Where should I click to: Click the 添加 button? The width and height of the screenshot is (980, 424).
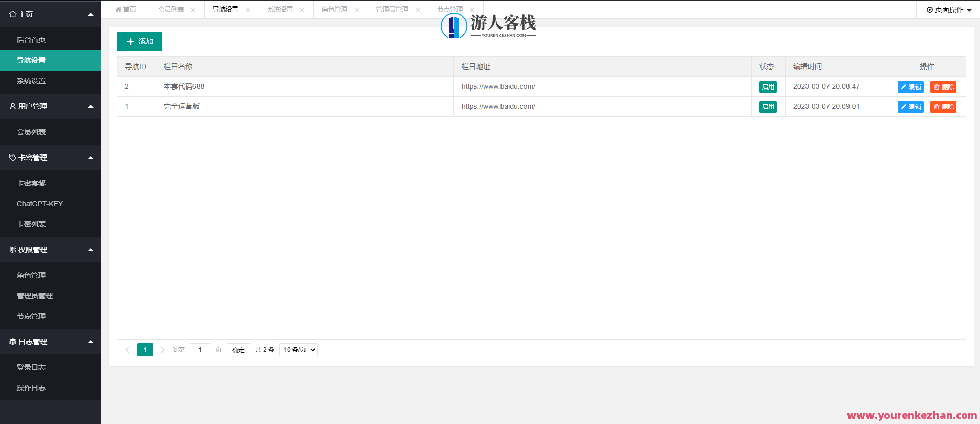tap(139, 41)
